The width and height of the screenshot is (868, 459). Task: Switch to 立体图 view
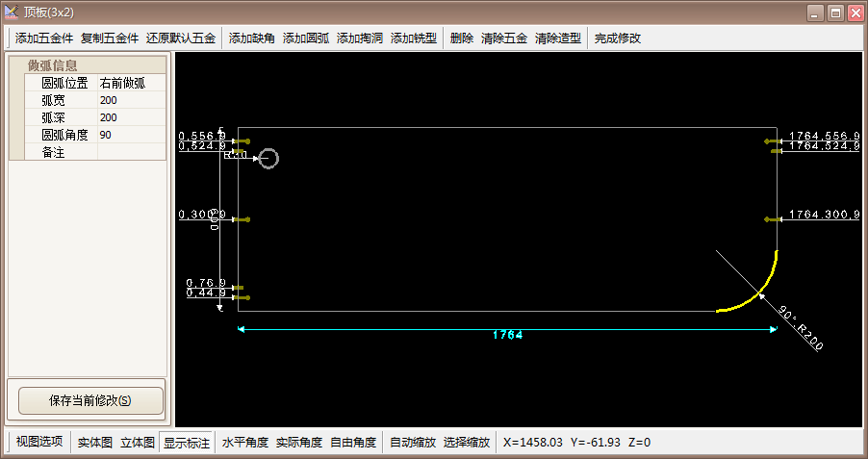tap(138, 443)
